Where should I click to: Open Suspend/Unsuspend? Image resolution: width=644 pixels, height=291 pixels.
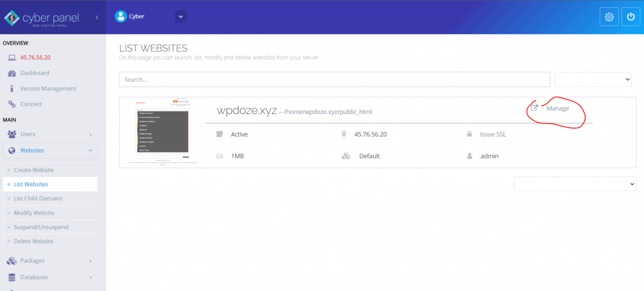(x=41, y=227)
